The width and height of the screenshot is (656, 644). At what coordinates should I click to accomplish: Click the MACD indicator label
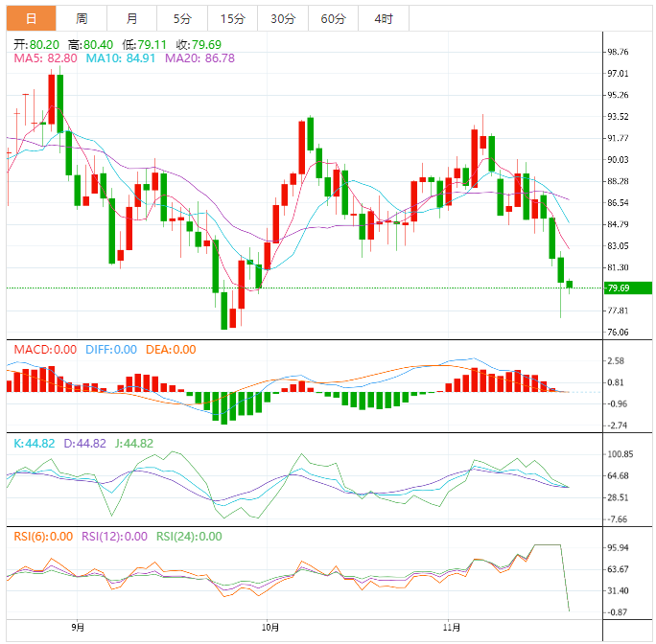[44, 350]
